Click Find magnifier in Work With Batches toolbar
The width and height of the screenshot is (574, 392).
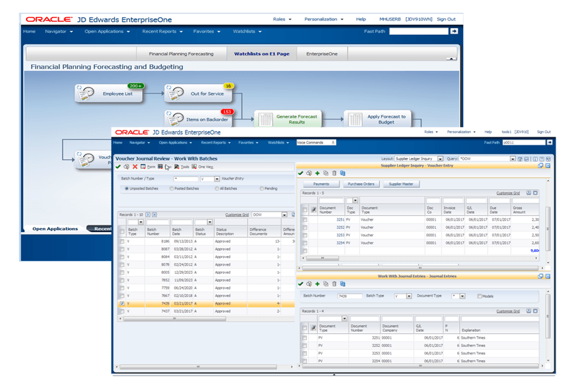tap(126, 167)
